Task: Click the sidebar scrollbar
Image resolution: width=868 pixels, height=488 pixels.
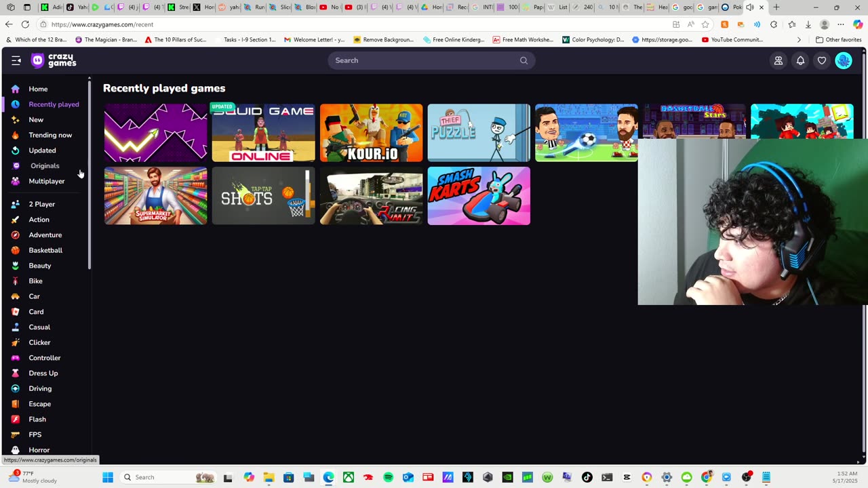Action: click(x=90, y=175)
